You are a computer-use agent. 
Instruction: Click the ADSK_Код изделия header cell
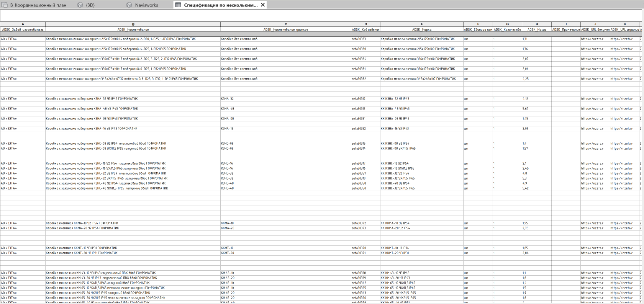coord(365,29)
